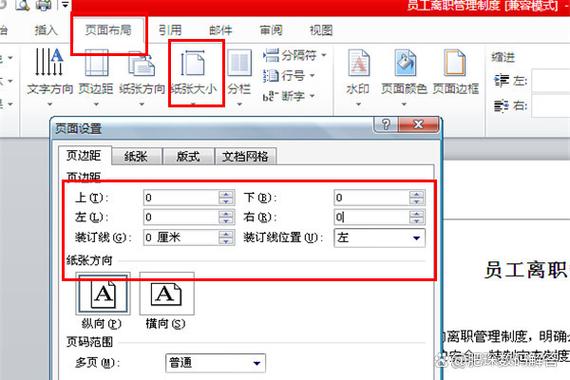Image resolution: width=570 pixels, height=380 pixels.
Task: Open the 纸张方向 orientation ribbon button
Action: [142, 77]
